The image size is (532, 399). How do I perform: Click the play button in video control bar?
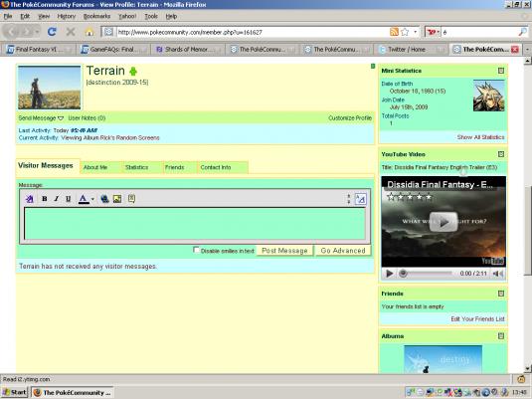389,274
